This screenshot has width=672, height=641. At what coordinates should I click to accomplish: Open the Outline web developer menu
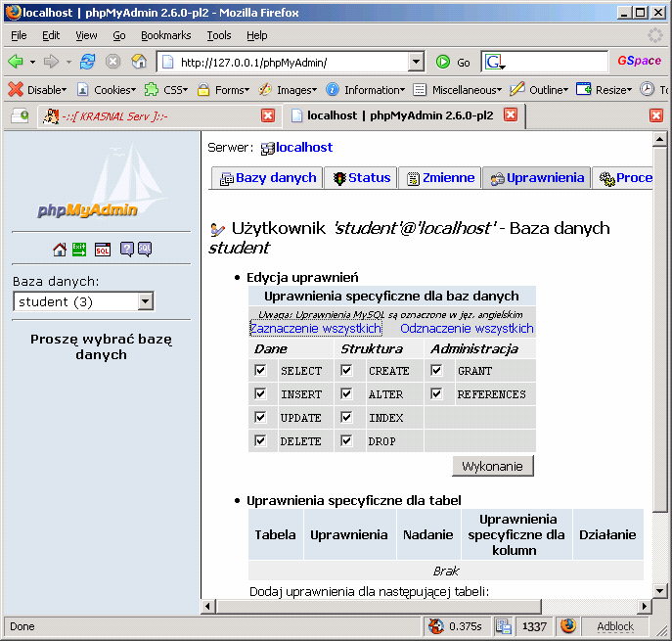pos(539,90)
